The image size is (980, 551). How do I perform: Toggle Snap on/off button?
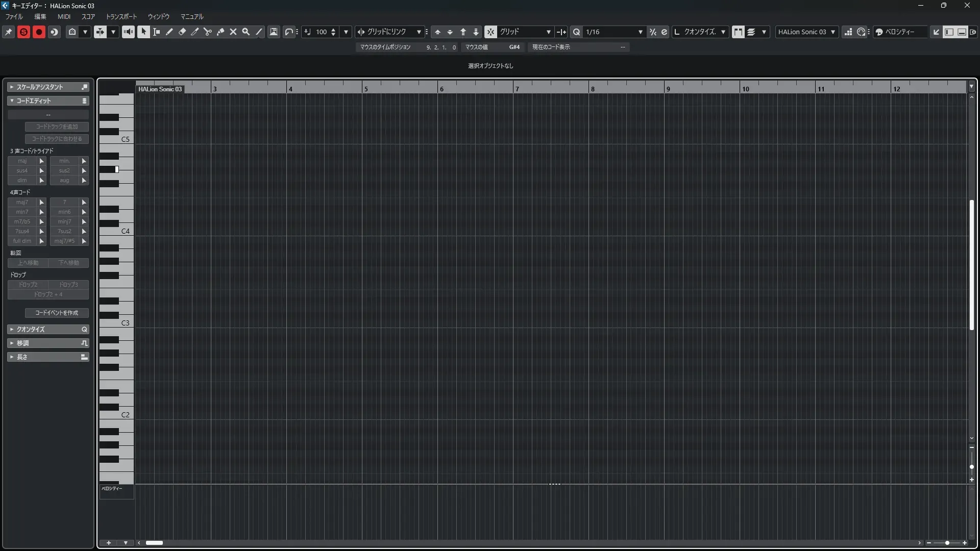(x=491, y=32)
